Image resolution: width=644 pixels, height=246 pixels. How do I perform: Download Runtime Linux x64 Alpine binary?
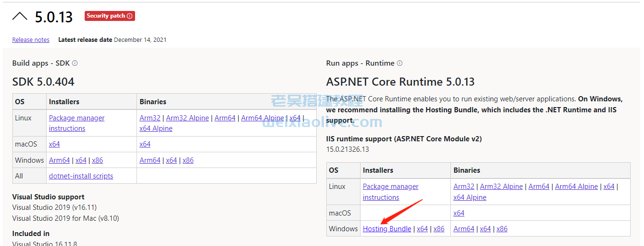470,197
